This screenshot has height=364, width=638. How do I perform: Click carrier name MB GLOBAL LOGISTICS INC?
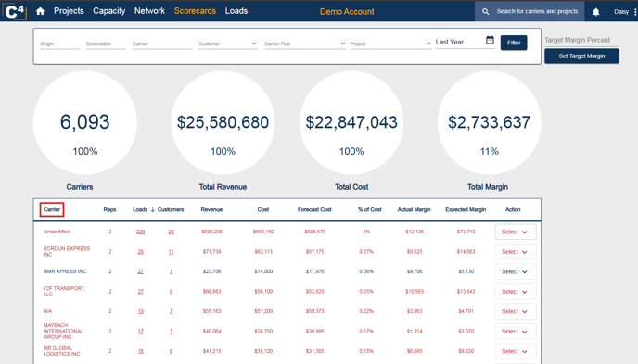pos(62,351)
